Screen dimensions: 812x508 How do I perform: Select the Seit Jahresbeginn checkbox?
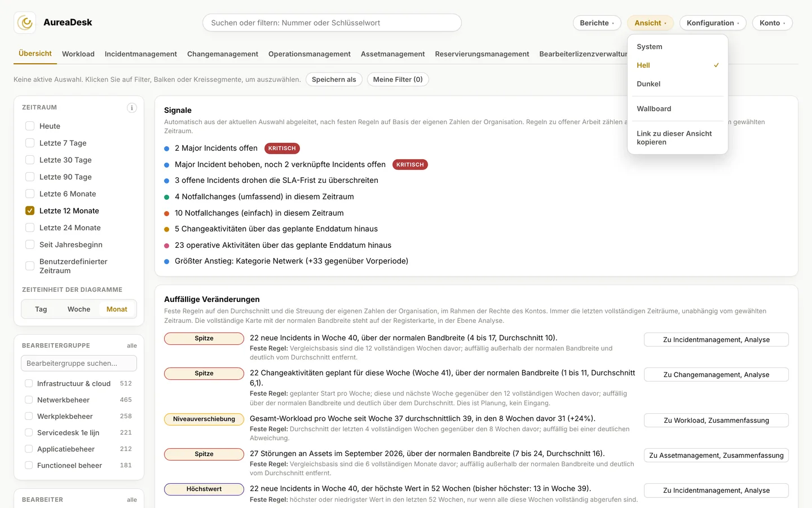click(30, 244)
